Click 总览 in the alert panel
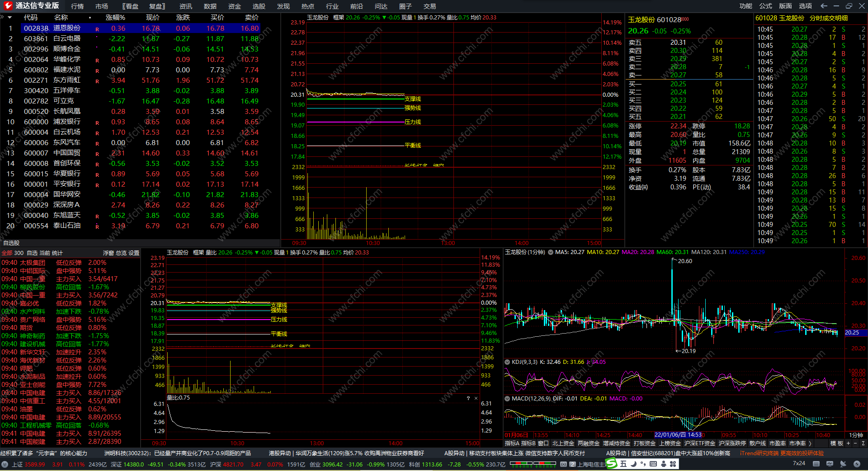 pyautogui.click(x=121, y=253)
